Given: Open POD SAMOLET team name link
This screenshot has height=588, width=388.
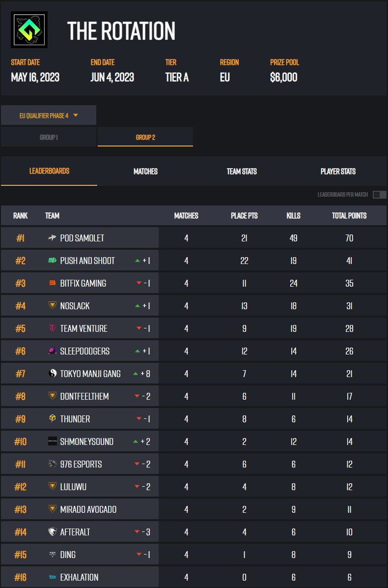Looking at the screenshot, I should coord(83,238).
